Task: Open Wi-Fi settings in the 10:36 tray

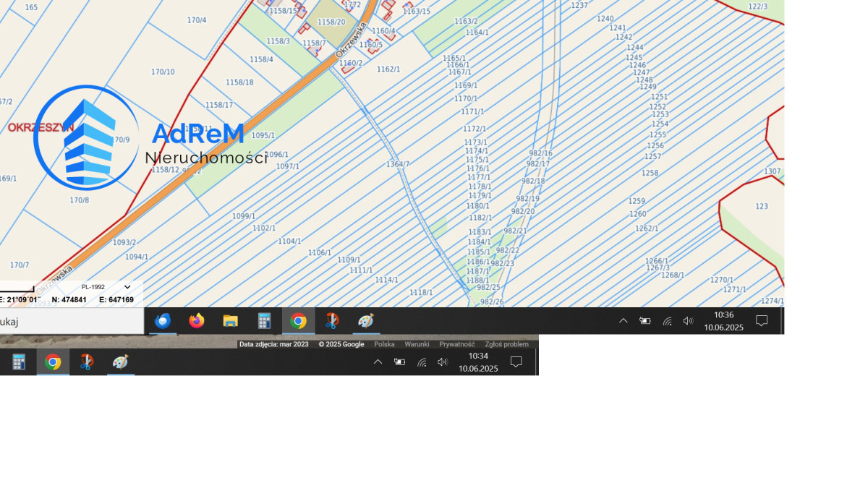Action: pyautogui.click(x=667, y=321)
